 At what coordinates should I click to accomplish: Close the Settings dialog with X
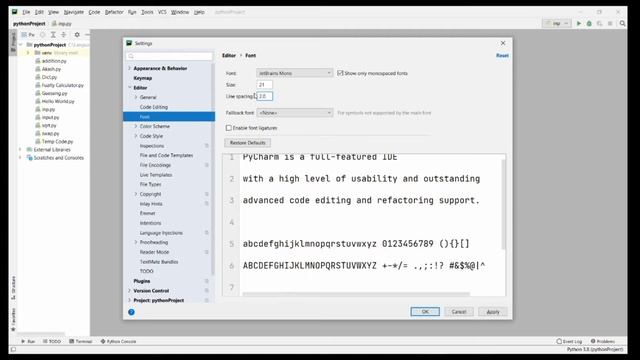tap(503, 43)
